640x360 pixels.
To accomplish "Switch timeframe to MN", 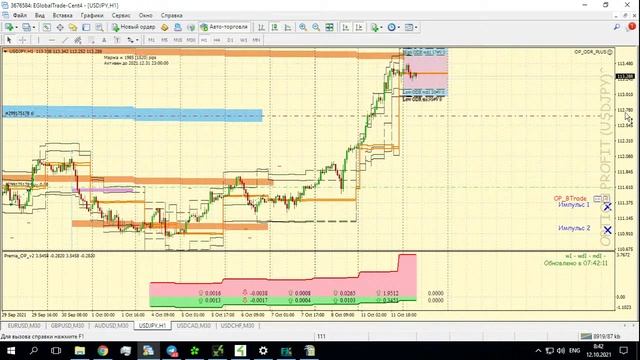I will pyautogui.click(x=256, y=40).
